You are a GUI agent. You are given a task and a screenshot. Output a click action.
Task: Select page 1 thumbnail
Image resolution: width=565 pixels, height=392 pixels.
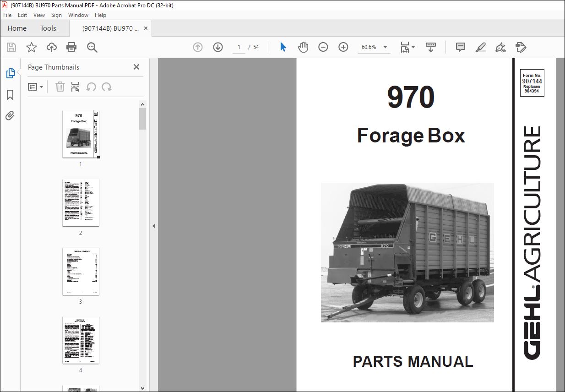81,134
